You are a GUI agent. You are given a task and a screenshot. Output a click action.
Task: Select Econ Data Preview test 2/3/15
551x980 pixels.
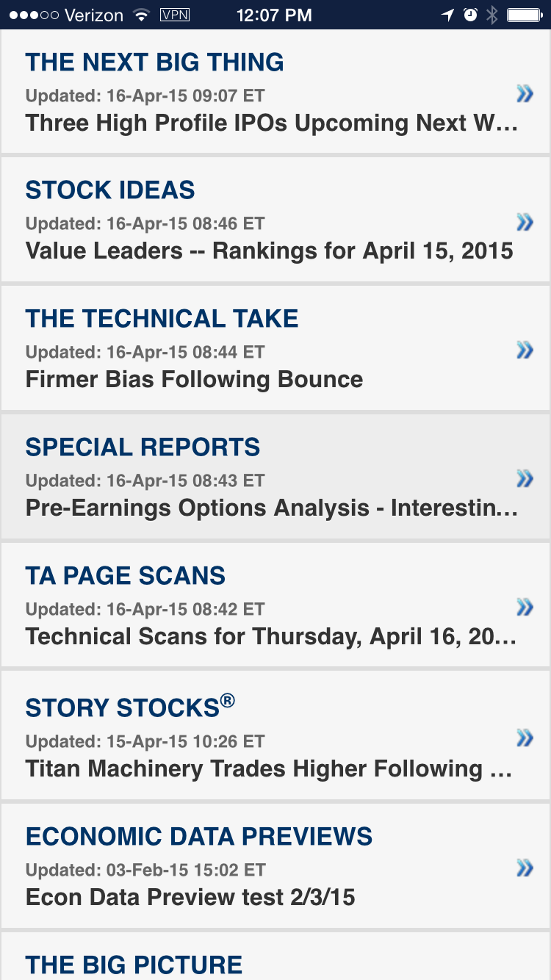pyautogui.click(x=190, y=898)
